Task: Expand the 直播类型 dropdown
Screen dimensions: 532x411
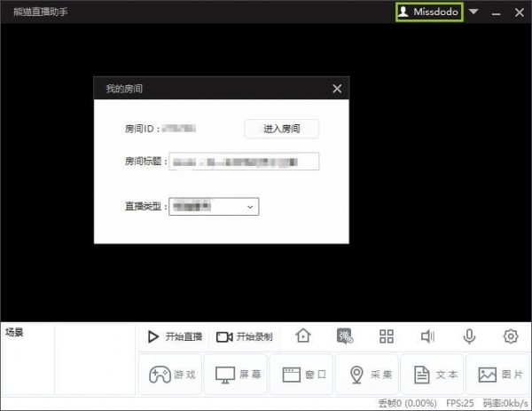Action: coord(213,206)
